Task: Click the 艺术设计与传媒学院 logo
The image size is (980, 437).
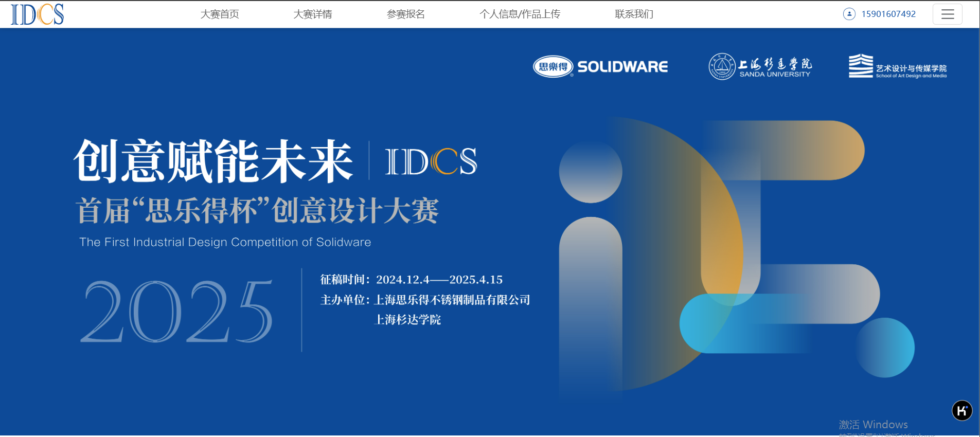Action: tap(898, 66)
